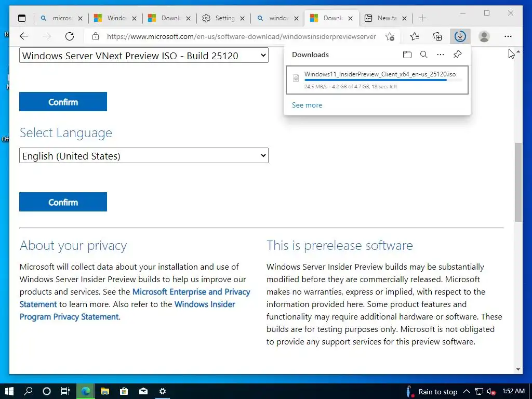Open a new tab with plus button
The height and width of the screenshot is (399, 532).
point(422,18)
